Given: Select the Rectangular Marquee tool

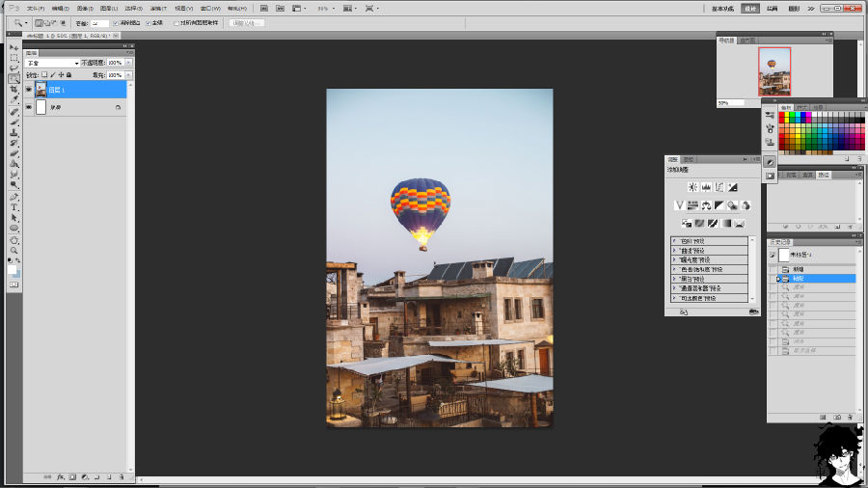Looking at the screenshot, I should [x=14, y=57].
